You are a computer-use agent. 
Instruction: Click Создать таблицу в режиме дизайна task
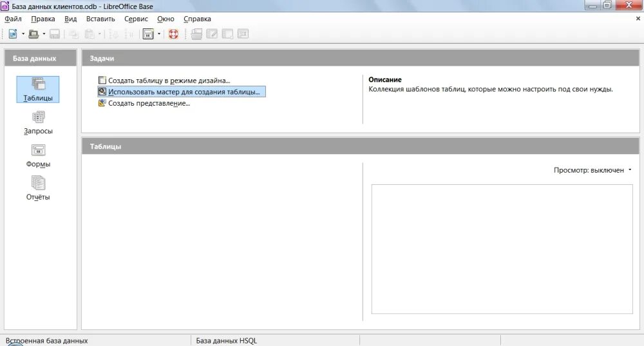[x=164, y=81]
